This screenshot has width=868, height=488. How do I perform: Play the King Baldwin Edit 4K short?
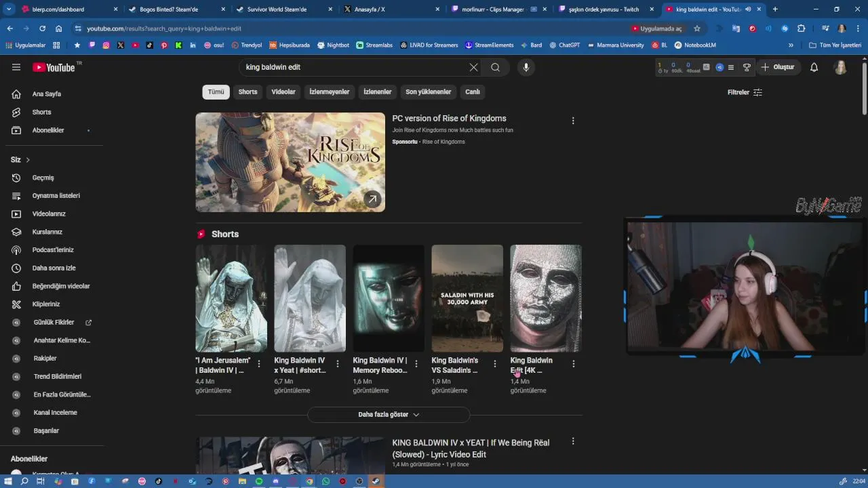click(546, 298)
